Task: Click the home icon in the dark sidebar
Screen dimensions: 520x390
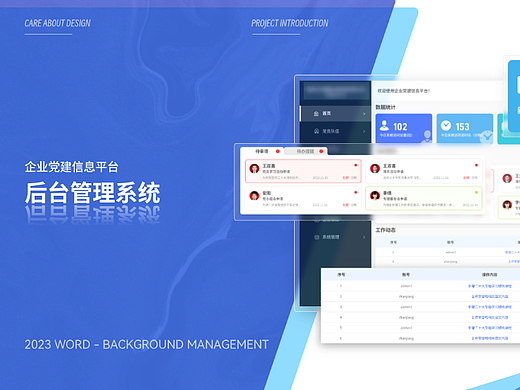Action: [316, 114]
